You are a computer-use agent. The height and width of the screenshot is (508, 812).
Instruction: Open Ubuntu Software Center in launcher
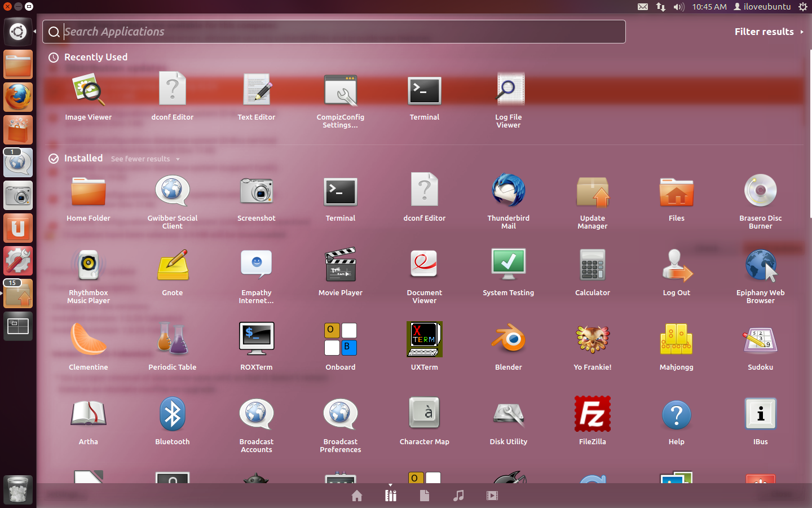click(x=18, y=130)
